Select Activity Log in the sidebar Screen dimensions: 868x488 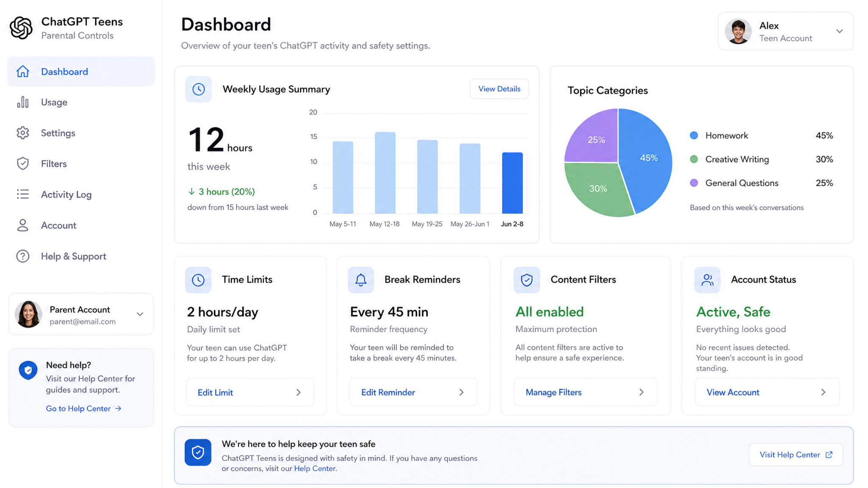click(x=81, y=194)
